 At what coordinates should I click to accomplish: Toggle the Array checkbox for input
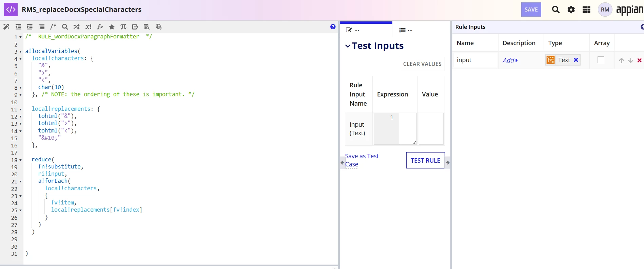601,60
